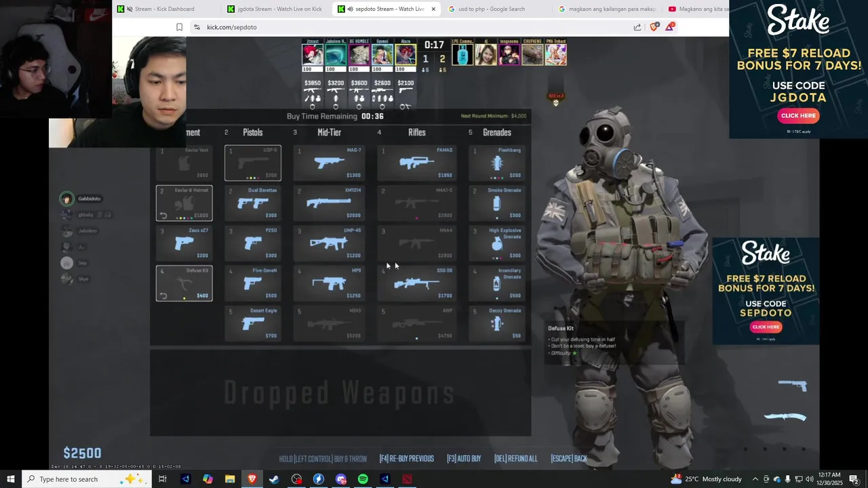This screenshot has width=868, height=488.
Task: Buy the FAMAS rifle
Action: coord(416,163)
